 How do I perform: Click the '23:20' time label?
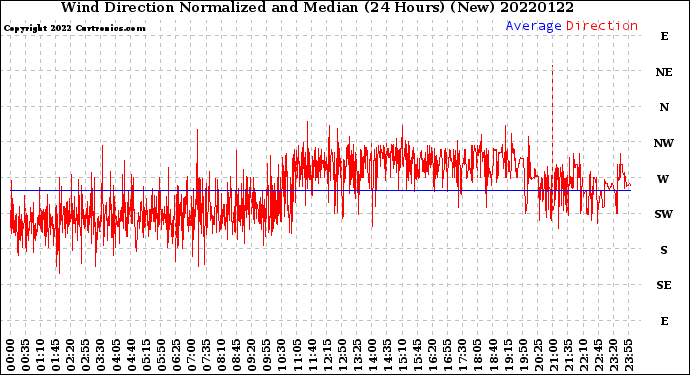click(613, 356)
